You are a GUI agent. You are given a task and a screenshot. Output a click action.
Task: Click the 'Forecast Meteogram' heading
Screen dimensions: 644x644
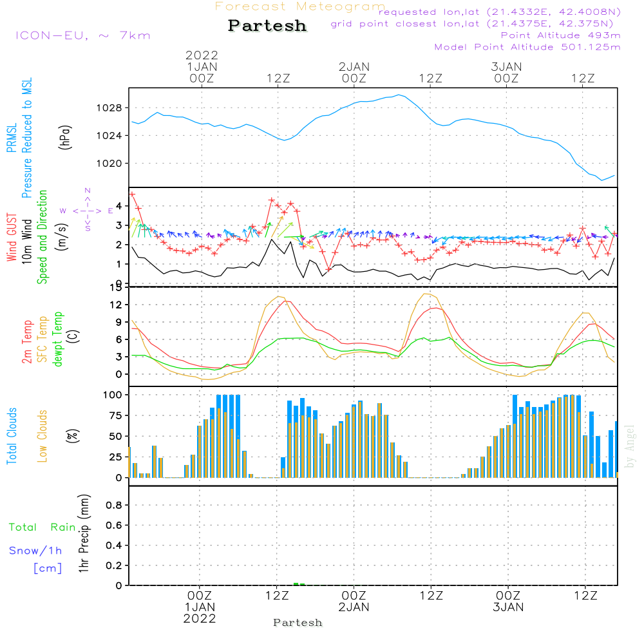[x=300, y=6]
